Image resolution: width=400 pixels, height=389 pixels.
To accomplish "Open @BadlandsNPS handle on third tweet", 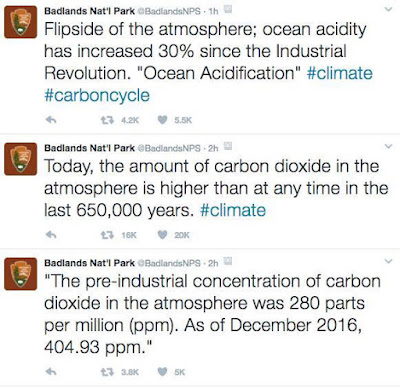I will pos(169,263).
